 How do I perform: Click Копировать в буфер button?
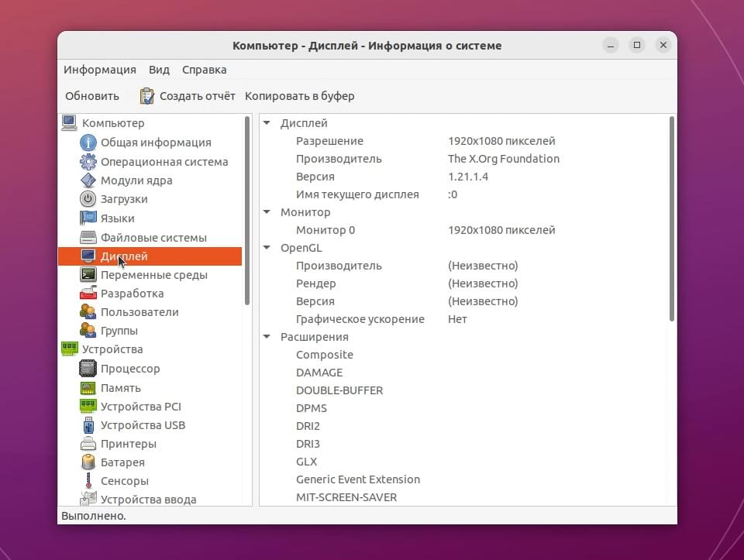pyautogui.click(x=299, y=96)
